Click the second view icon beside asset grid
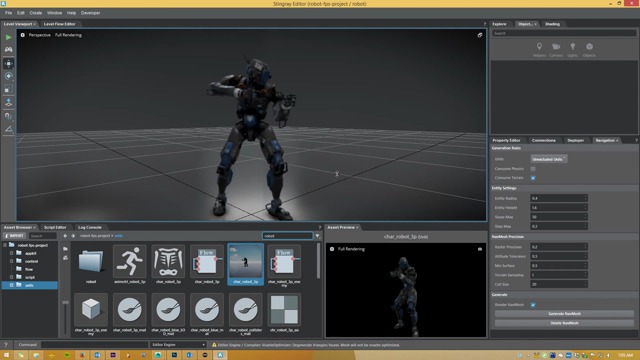Viewport: 640px width, 360px height. click(65, 258)
